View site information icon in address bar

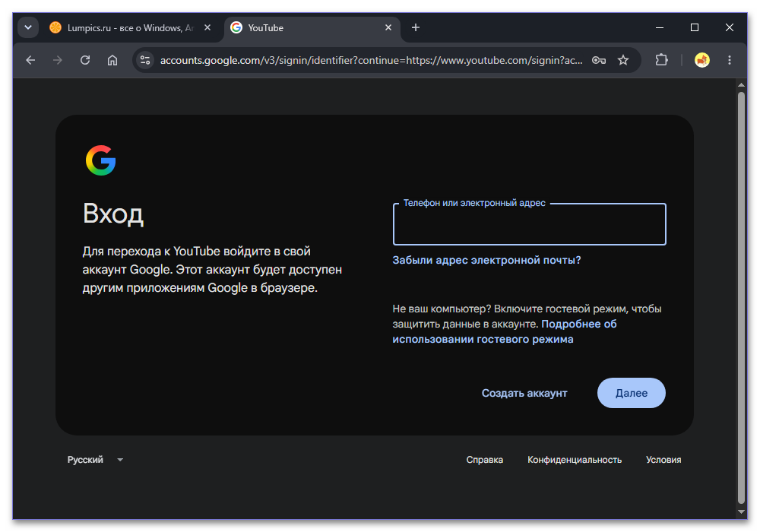tap(145, 60)
